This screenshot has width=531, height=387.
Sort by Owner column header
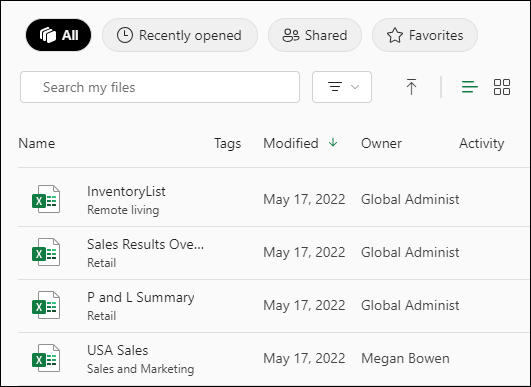click(381, 144)
